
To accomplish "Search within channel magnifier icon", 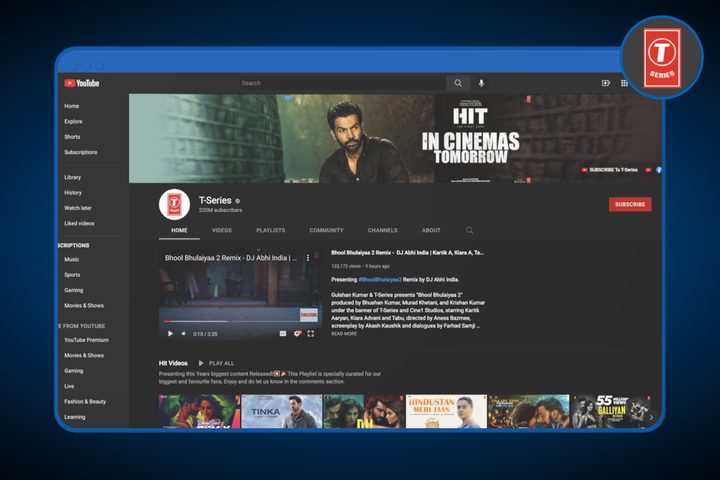I will pos(469,230).
